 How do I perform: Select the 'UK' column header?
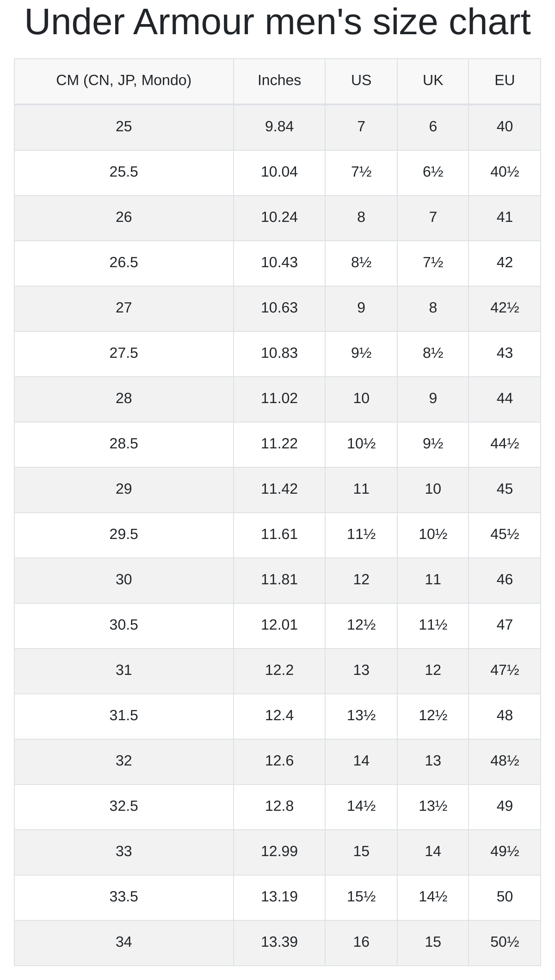point(433,81)
